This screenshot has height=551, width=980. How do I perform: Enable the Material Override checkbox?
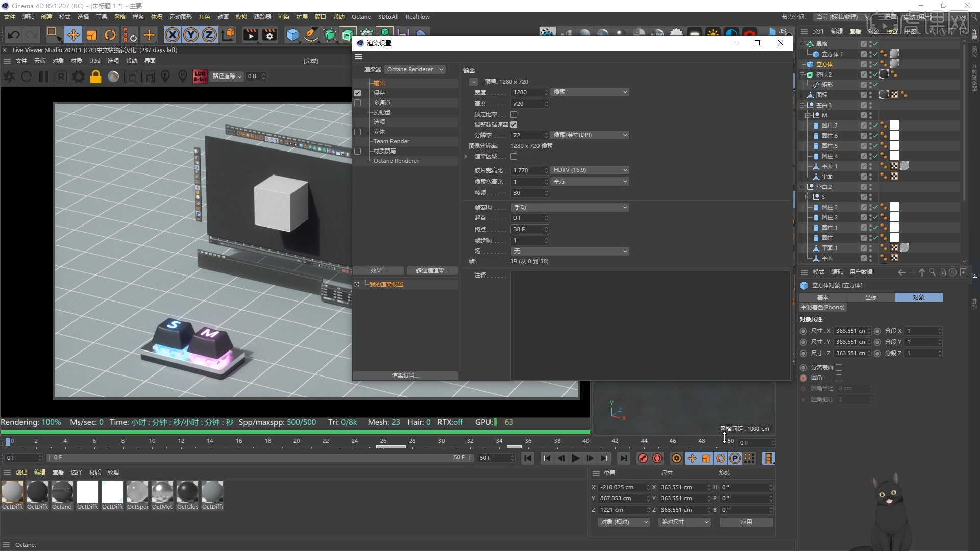pyautogui.click(x=357, y=151)
